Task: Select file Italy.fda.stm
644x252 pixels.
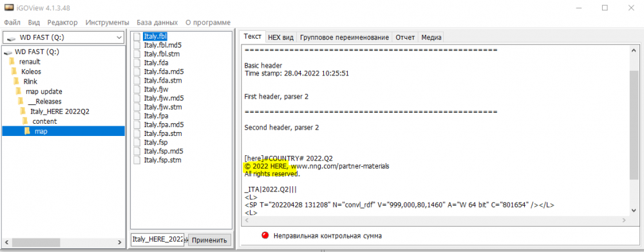Action: pos(163,81)
